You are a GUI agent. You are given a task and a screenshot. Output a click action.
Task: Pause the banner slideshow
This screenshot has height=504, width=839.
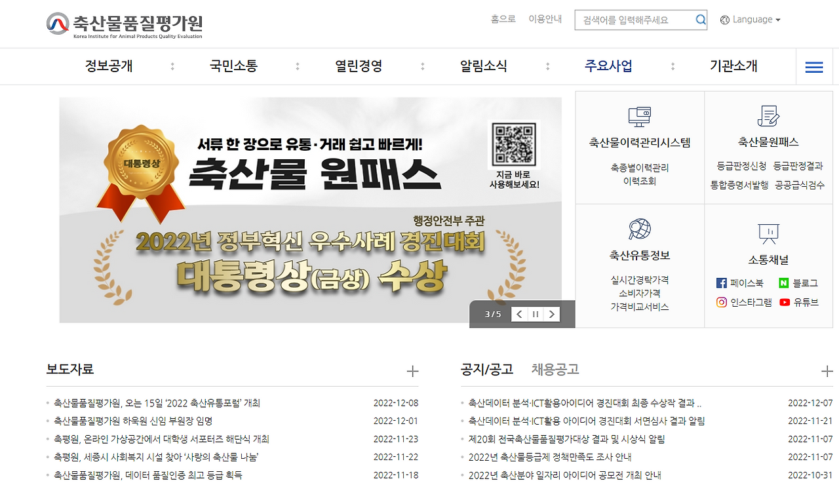(x=536, y=314)
